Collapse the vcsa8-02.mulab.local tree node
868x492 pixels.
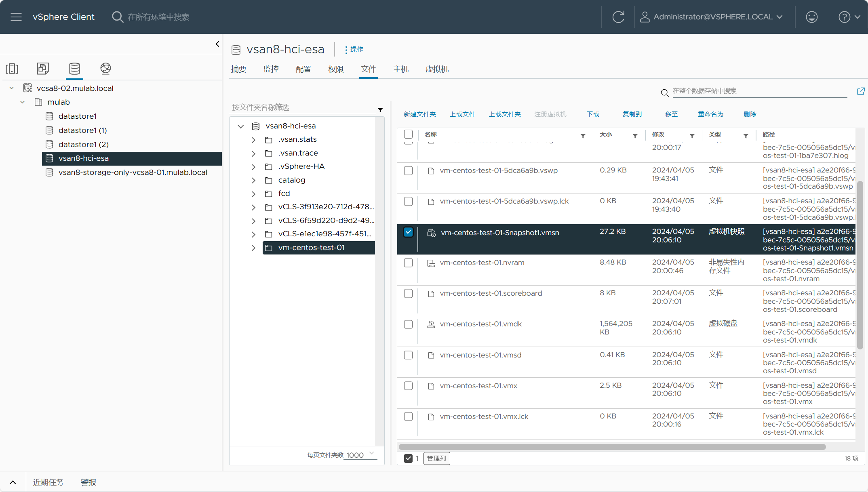tap(12, 88)
